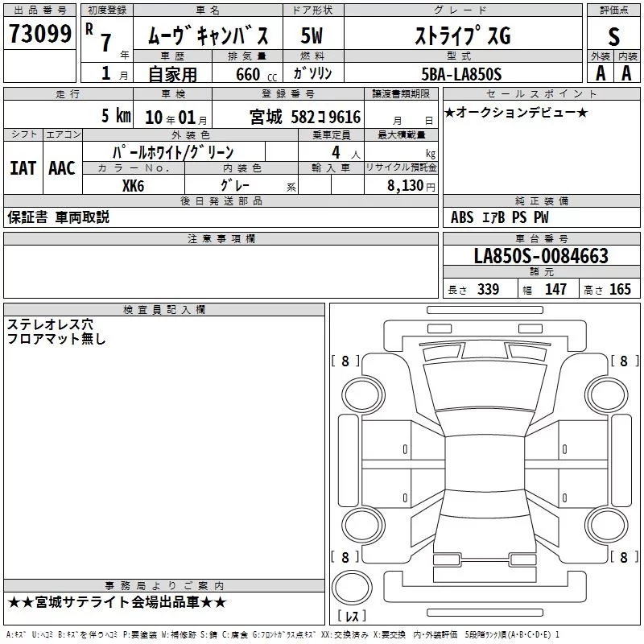This screenshot has width=644, height=644.
Task: Select the ★オークションデビュー★ sales point text
Action: [516, 113]
